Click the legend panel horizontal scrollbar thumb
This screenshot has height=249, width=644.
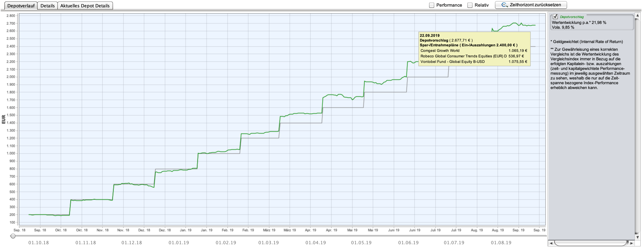(591, 243)
